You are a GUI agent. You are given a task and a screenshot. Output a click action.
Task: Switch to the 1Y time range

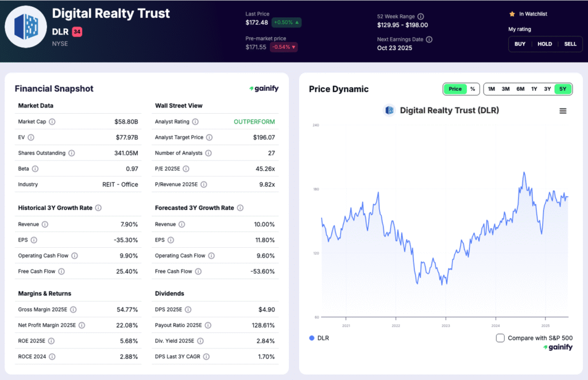coord(534,89)
